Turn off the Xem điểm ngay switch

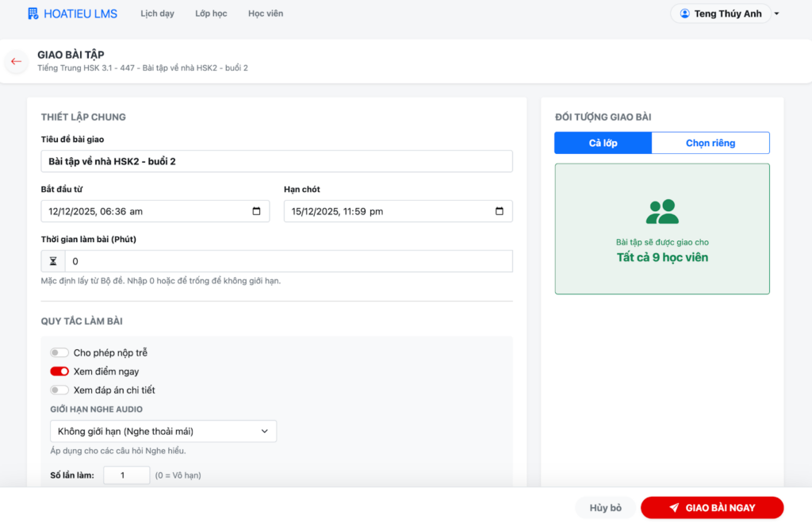click(x=59, y=371)
